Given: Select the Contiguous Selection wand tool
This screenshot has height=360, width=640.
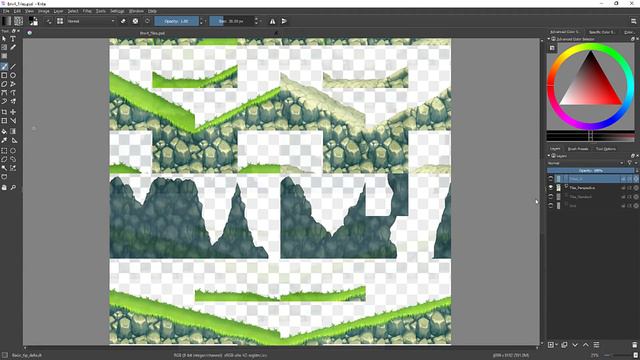Looking at the screenshot, I should pyautogui.click(x=4, y=168).
